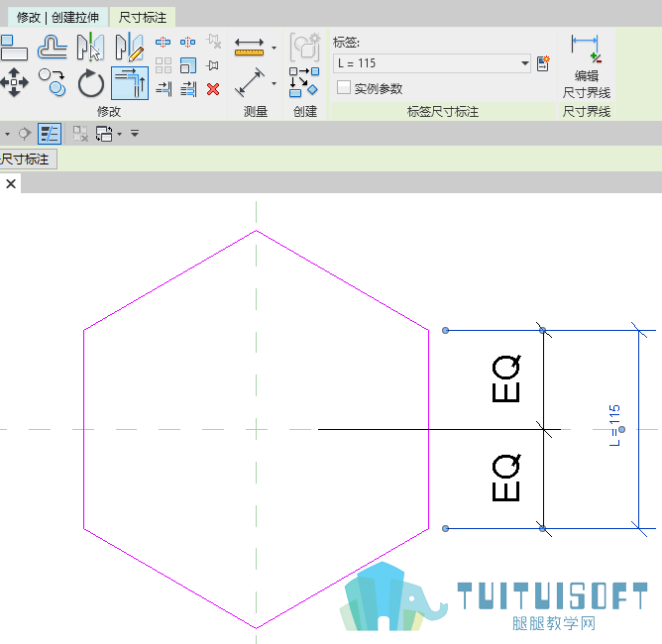Open the 标签 L = 115 dropdown
This screenshot has width=662, height=644.
pyautogui.click(x=431, y=63)
